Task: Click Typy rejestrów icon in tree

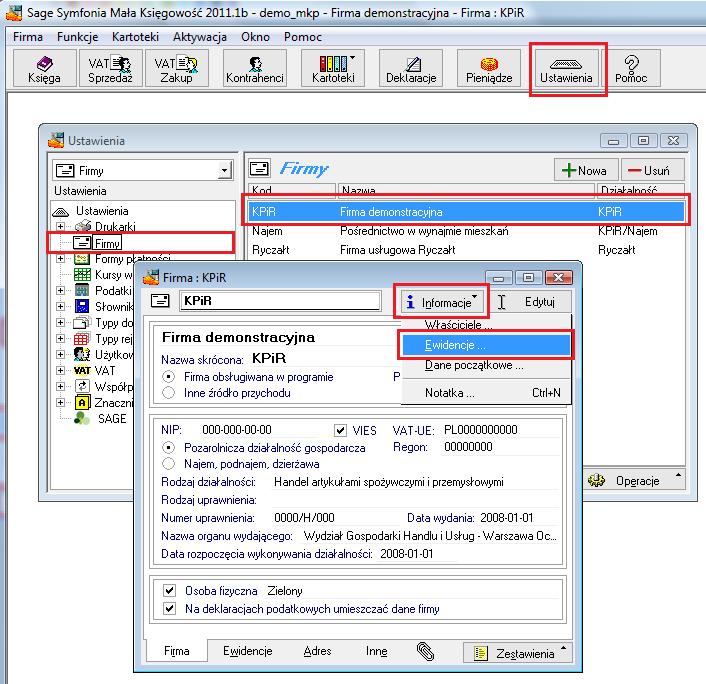Action: pyautogui.click(x=82, y=339)
